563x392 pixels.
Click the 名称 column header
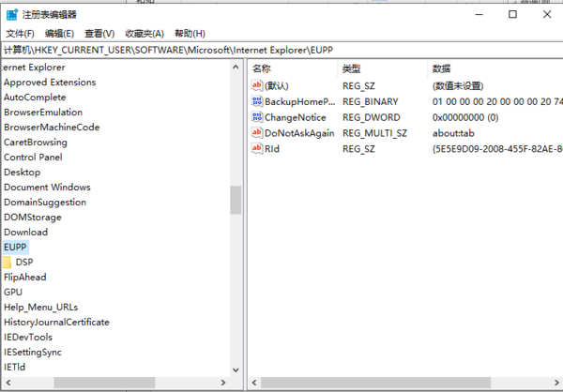[x=262, y=68]
